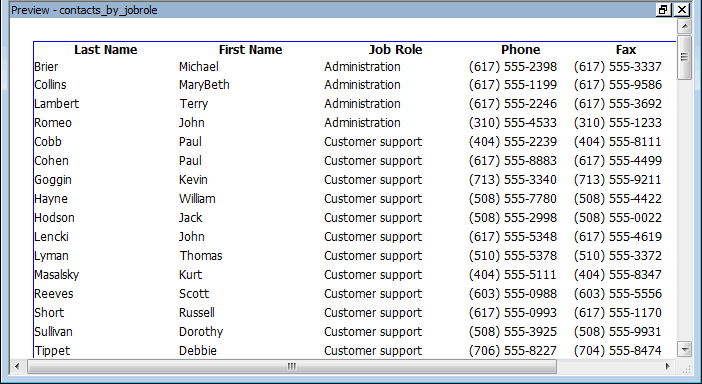Click the Job Role column header
Image resolution: width=702 pixels, height=384 pixels.
(395, 50)
